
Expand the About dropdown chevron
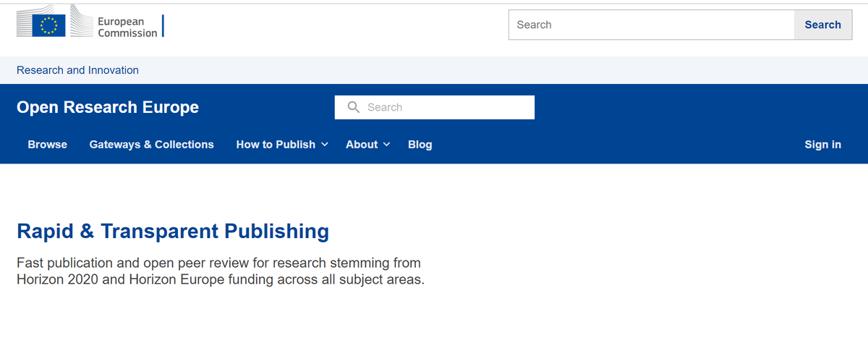[x=386, y=144]
